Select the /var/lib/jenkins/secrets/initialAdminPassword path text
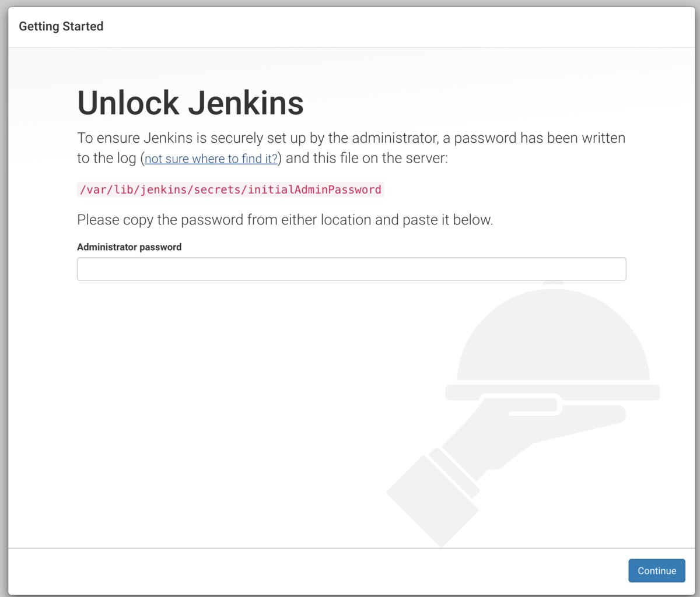This screenshot has width=700, height=597. (230, 189)
